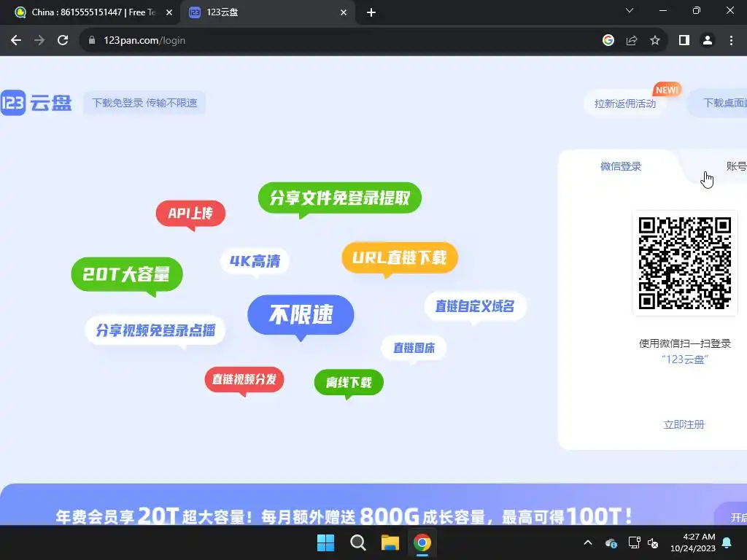The height and width of the screenshot is (560, 747).
Task: Click the 直链自定义域名 bubble
Action: pyautogui.click(x=475, y=306)
